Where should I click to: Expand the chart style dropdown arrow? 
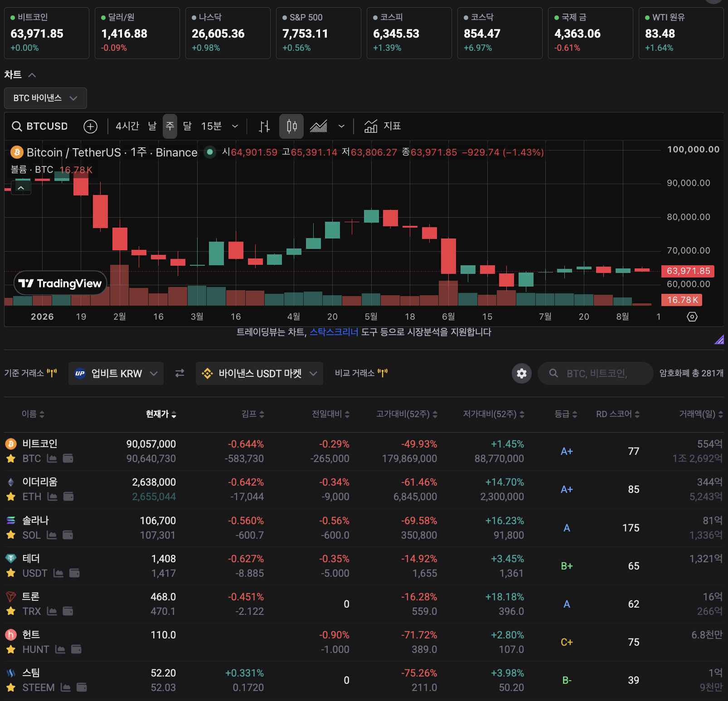click(x=341, y=126)
